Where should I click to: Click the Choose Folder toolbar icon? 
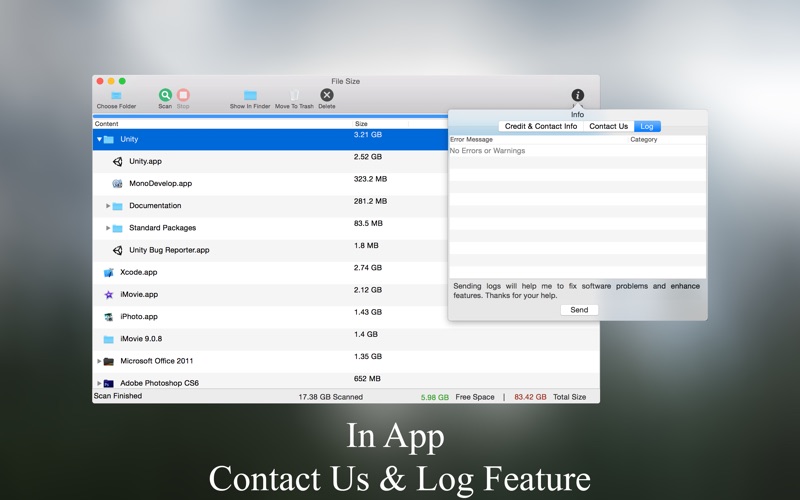[116, 95]
